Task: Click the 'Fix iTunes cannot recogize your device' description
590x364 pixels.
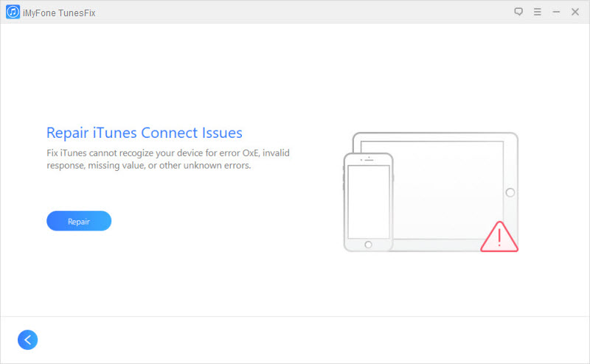Action: [x=168, y=159]
